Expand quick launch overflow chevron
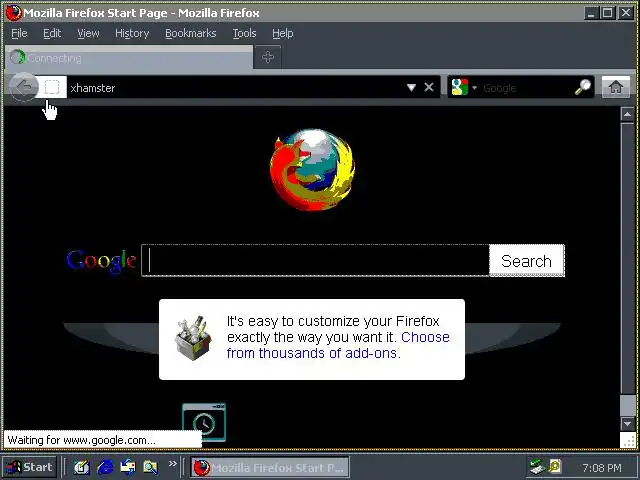Image resolution: width=640 pixels, height=480 pixels. (173, 463)
